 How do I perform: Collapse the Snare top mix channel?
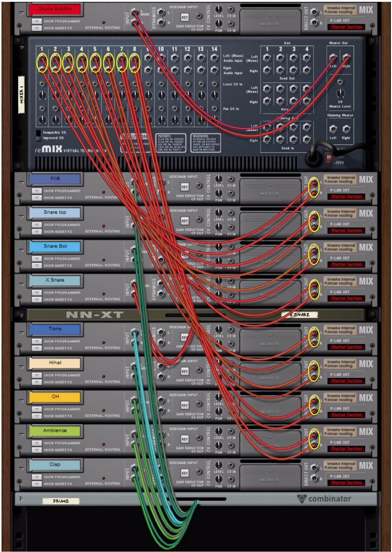tap(21, 216)
